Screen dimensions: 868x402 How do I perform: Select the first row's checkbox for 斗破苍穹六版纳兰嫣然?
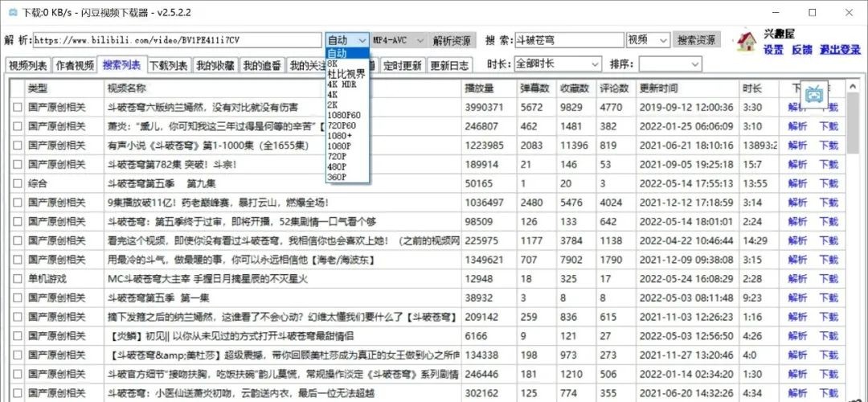click(18, 107)
